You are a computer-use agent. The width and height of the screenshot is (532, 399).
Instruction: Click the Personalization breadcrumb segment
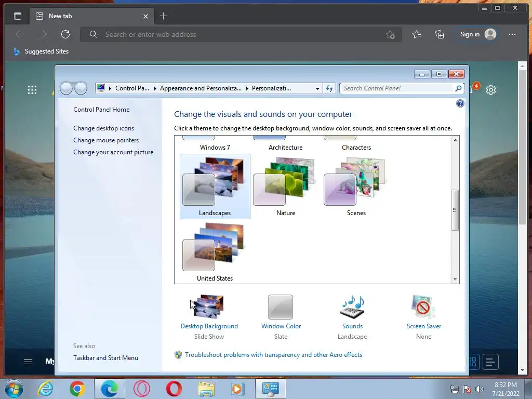click(271, 88)
